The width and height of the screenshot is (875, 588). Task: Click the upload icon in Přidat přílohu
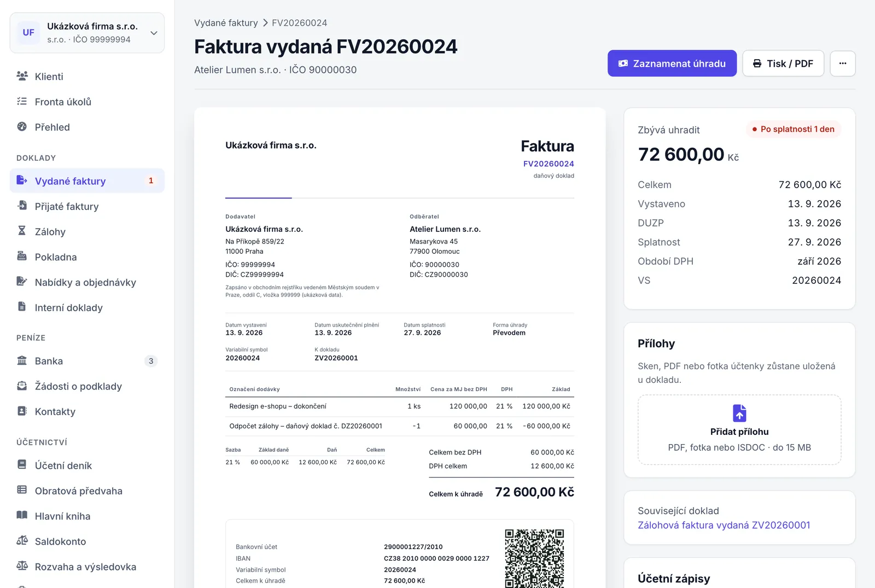point(739,413)
